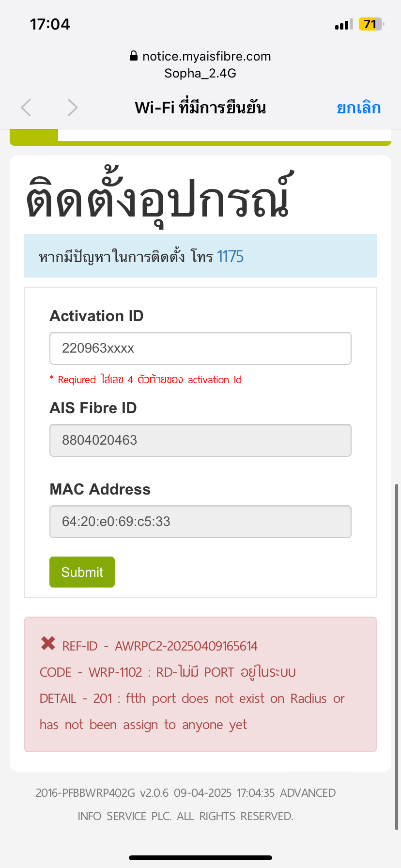Tap the forward chevron in navigation bar
The height and width of the screenshot is (868, 401).
pyautogui.click(x=73, y=108)
